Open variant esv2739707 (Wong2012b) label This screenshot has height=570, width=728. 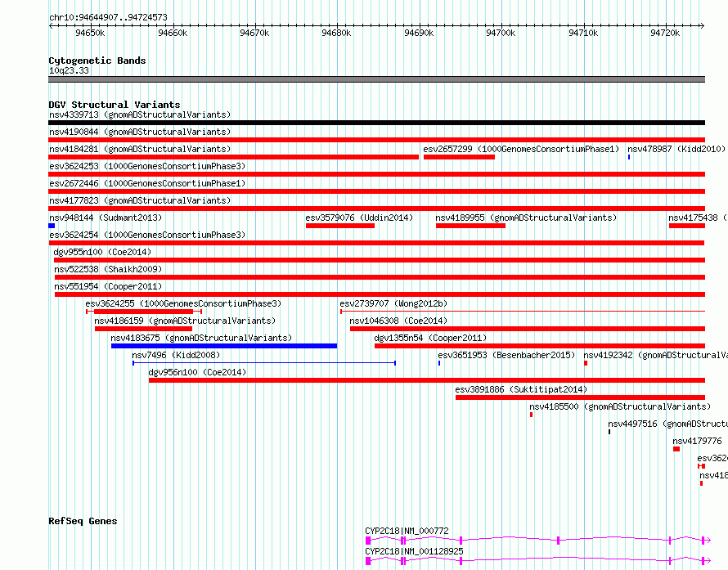(393, 303)
